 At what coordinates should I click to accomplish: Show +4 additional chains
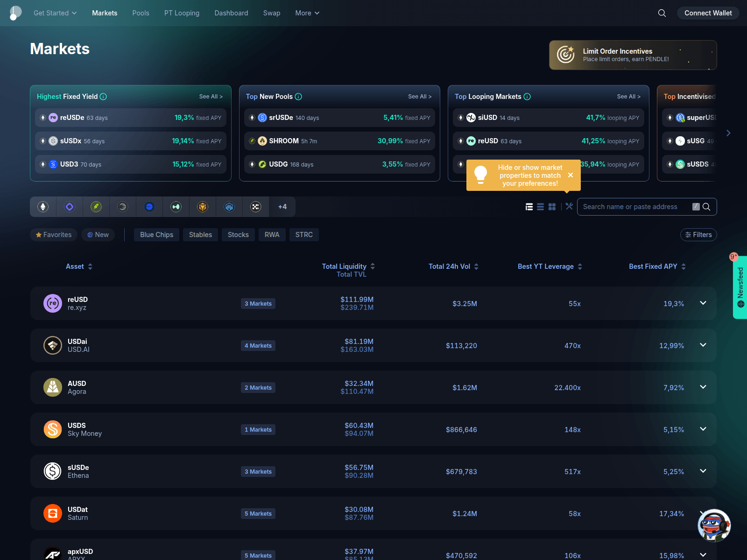282,207
